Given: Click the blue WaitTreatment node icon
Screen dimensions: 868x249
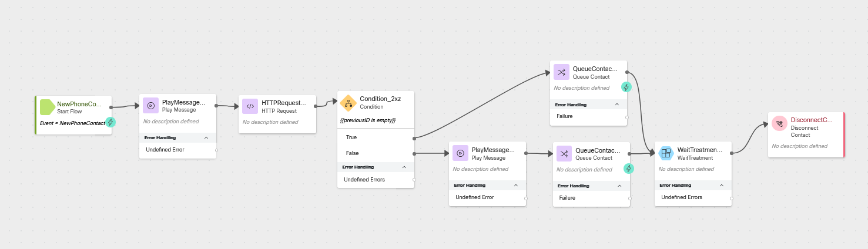Looking at the screenshot, I should tap(666, 153).
